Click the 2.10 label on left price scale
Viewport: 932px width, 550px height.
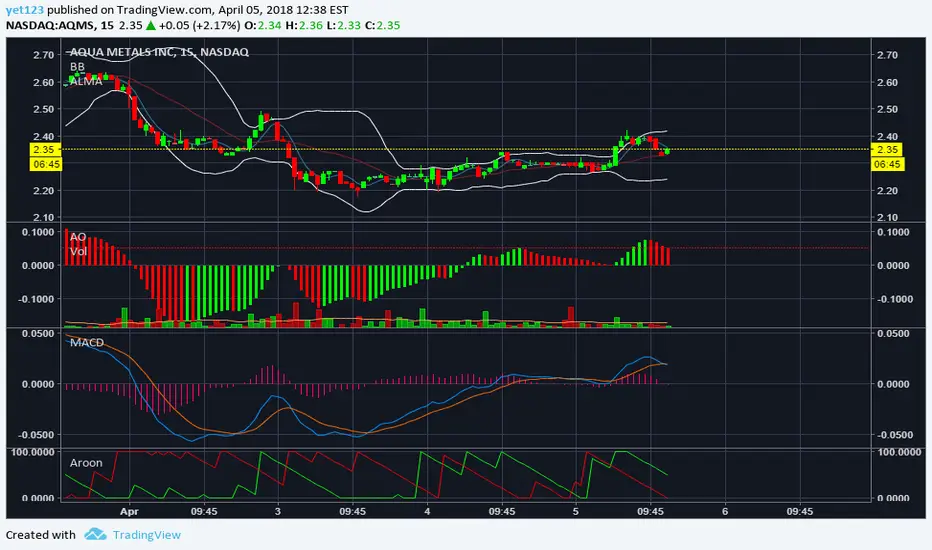(x=44, y=217)
